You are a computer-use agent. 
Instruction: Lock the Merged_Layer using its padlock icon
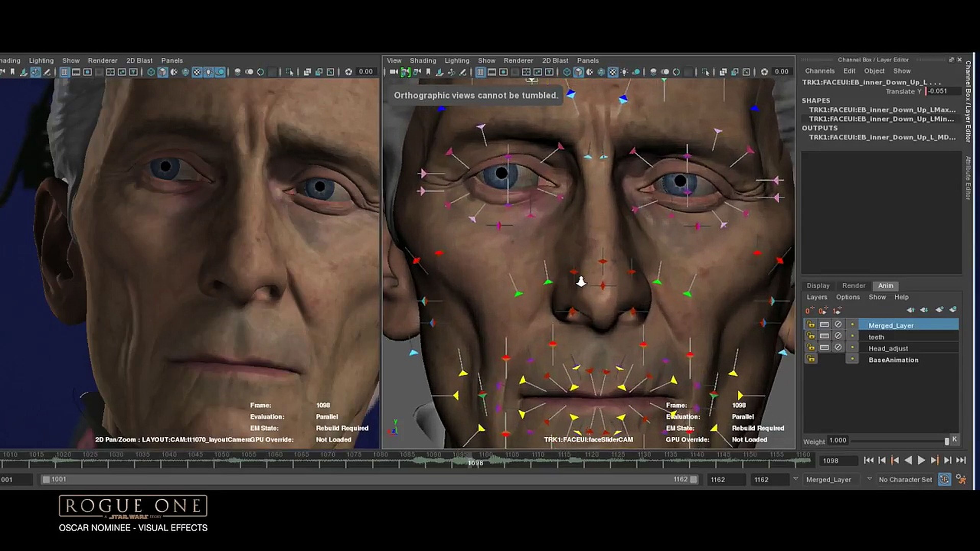click(x=812, y=325)
